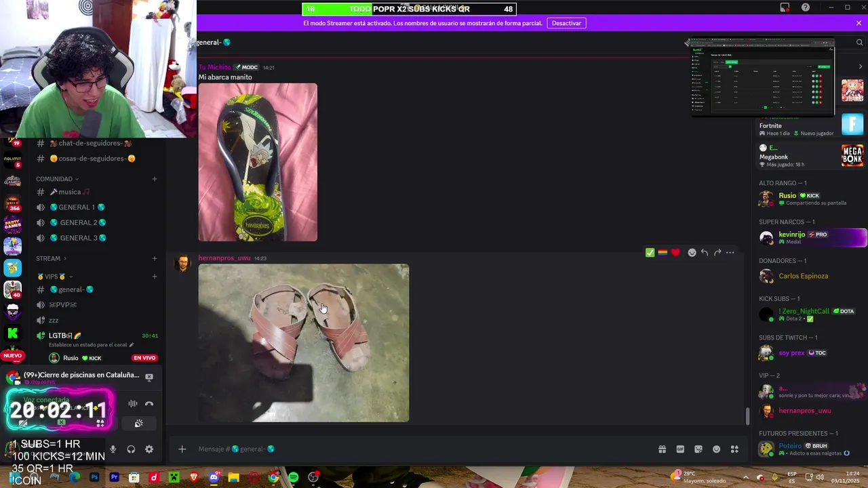Viewport: 868px width, 488px height.
Task: Reply to hernanpros_uwu's message
Action: (705, 252)
